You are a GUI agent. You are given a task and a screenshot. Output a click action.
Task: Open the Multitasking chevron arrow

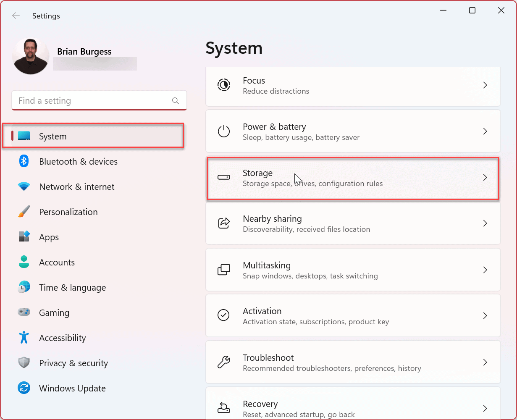click(485, 270)
